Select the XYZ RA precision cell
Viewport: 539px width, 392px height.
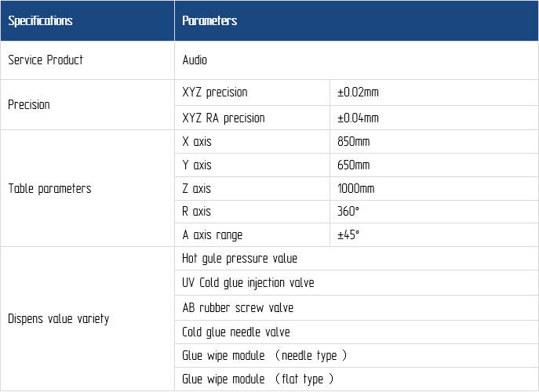(252, 118)
